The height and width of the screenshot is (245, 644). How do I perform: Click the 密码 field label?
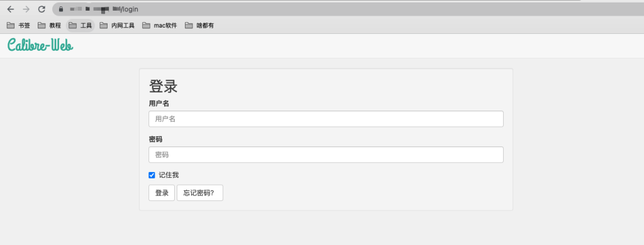156,139
